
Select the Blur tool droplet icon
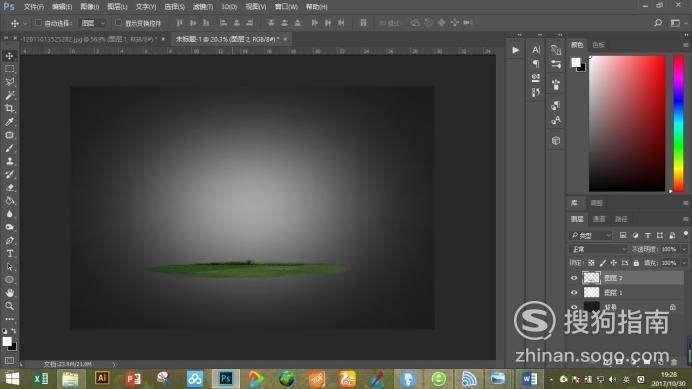tap(9, 214)
